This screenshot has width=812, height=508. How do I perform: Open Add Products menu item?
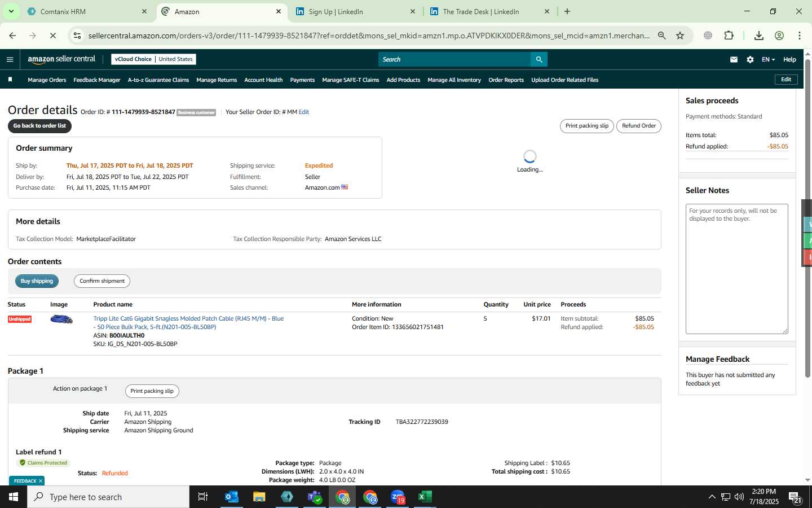(x=403, y=80)
